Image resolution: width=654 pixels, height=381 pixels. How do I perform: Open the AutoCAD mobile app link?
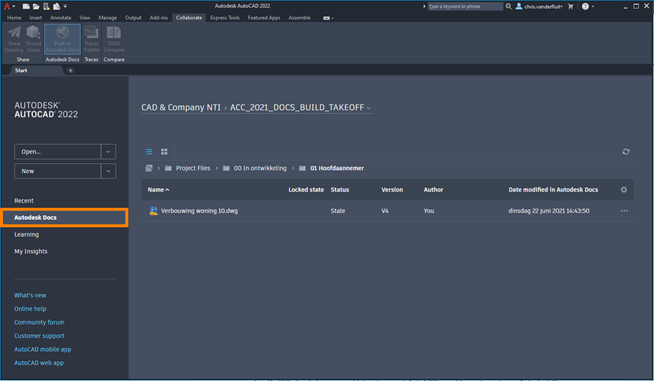coord(43,349)
